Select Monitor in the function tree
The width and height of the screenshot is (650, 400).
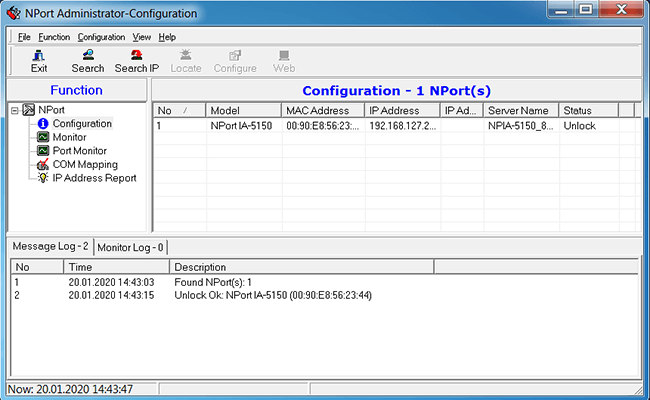point(69,137)
